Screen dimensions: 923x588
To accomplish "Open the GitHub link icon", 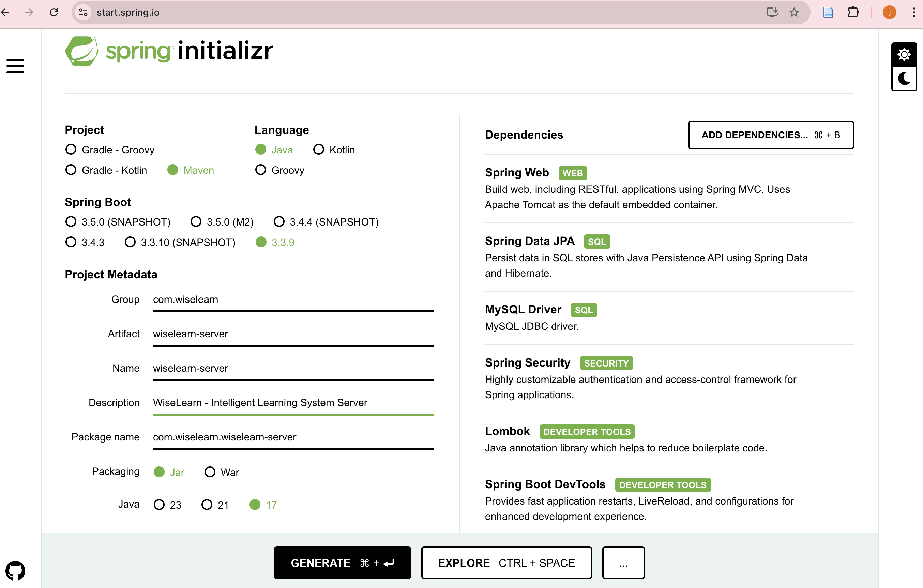I will tap(15, 571).
